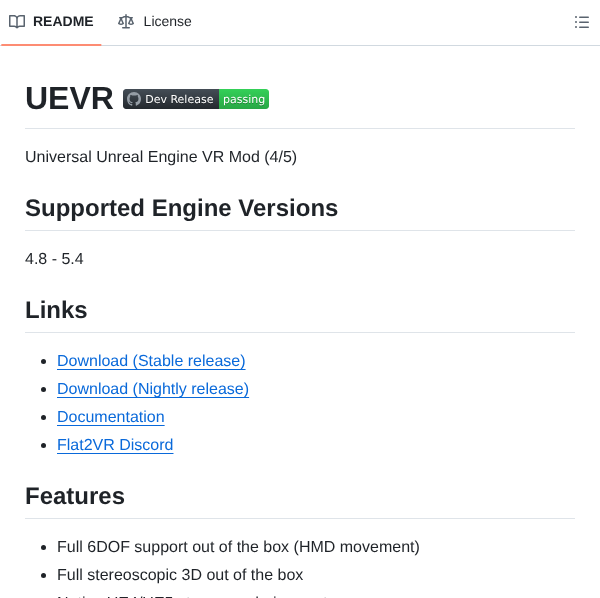Click the Universal Unreal Engine VR Mod description
Image resolution: width=600 pixels, height=598 pixels.
click(x=161, y=157)
